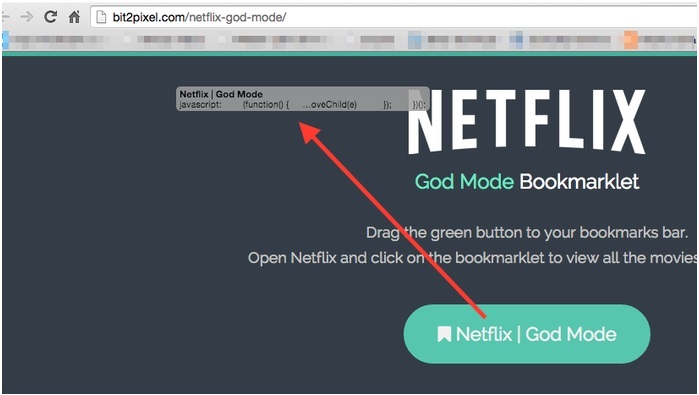Image resolution: width=699 pixels, height=395 pixels.
Task: Open the darker blue favicon bookmark
Action: 516,40
